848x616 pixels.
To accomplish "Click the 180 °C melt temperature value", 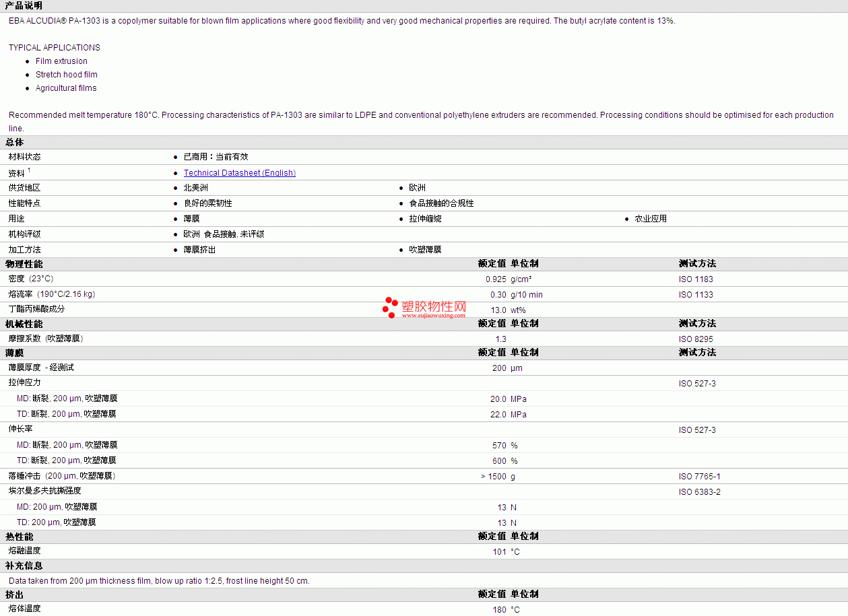I will coord(506,610).
